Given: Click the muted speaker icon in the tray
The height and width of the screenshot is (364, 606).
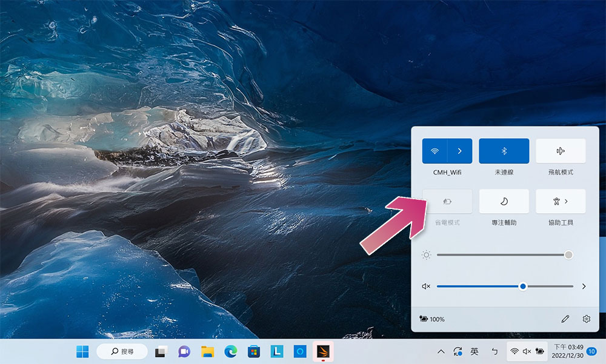Looking at the screenshot, I should (x=527, y=352).
